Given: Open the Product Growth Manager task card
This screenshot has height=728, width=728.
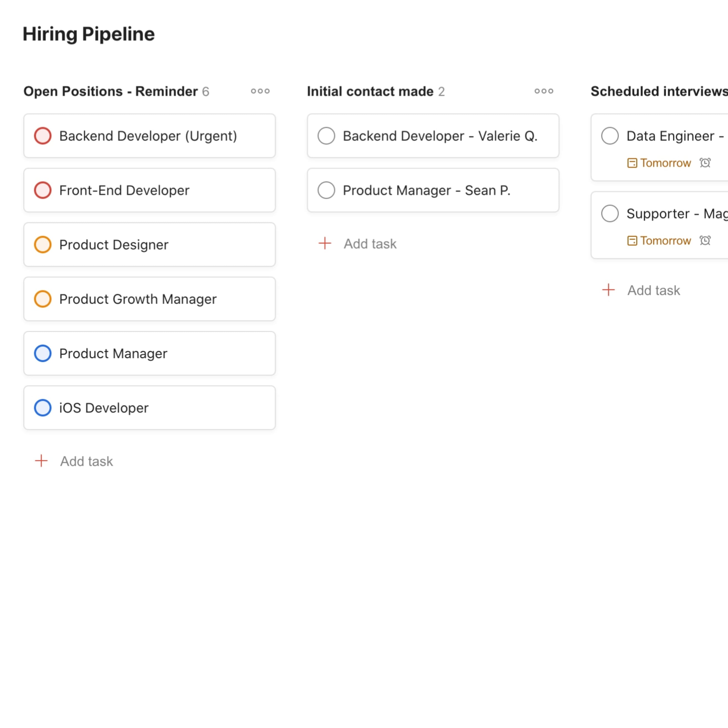Looking at the screenshot, I should coord(150,299).
